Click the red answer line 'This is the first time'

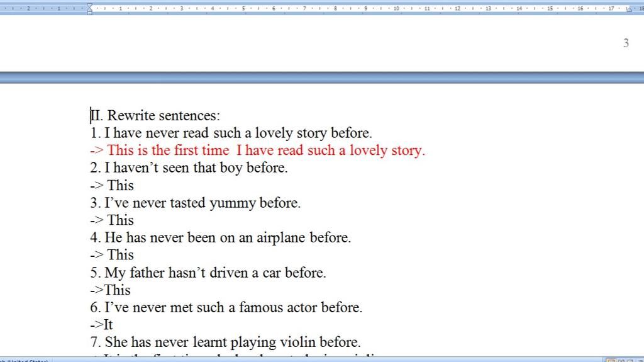point(257,150)
